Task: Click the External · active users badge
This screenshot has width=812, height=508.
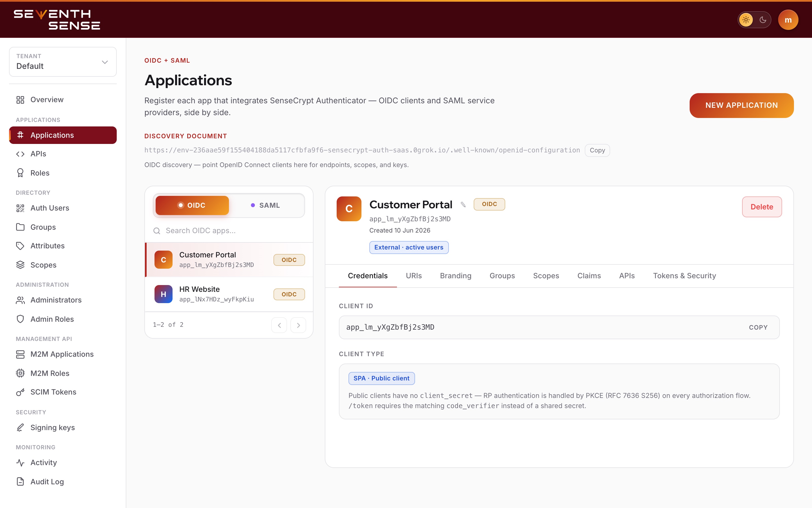Action: (409, 248)
